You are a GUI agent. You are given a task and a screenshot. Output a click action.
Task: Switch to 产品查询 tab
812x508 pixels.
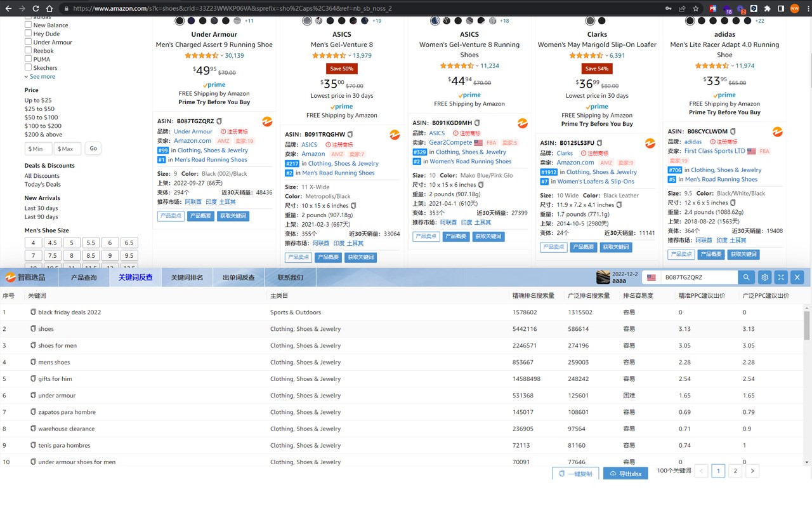point(84,277)
